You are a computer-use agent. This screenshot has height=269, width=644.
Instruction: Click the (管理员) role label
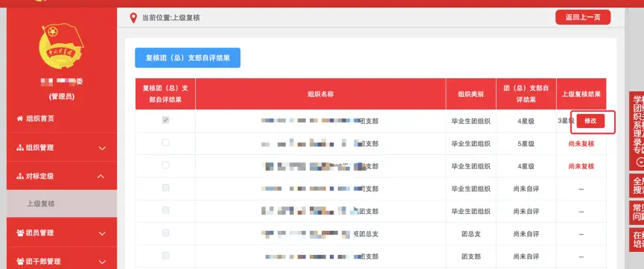[62, 97]
